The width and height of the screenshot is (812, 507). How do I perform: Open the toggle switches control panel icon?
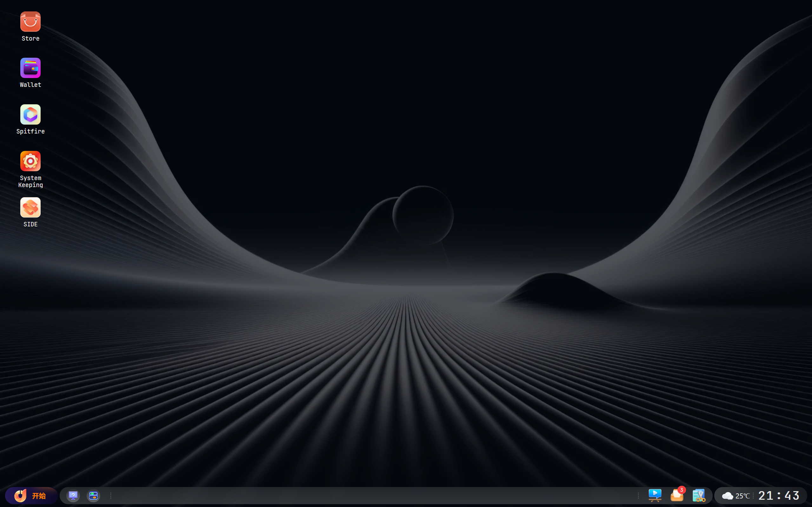tap(93, 496)
